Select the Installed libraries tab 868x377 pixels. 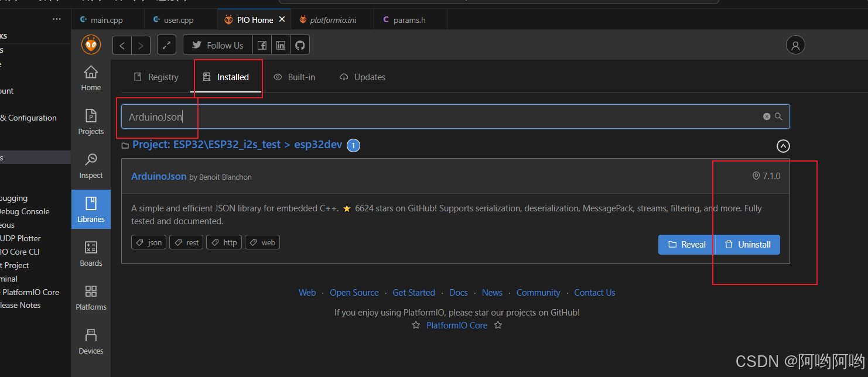[x=226, y=77]
